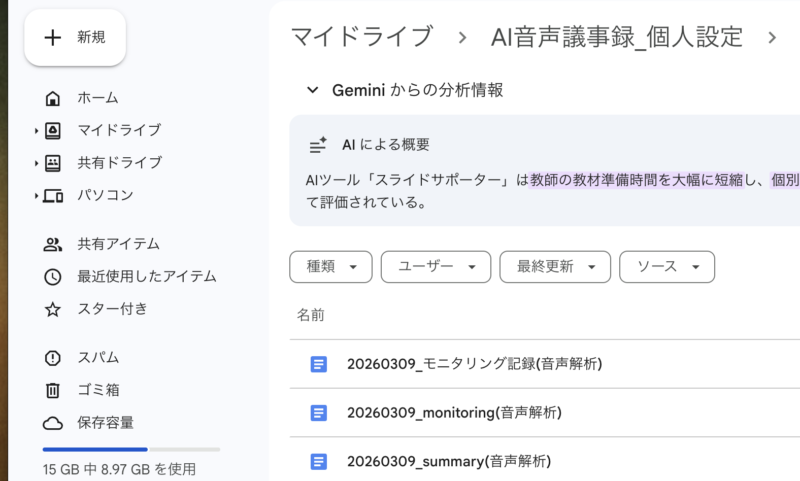Click the Starred items star icon

53,309
